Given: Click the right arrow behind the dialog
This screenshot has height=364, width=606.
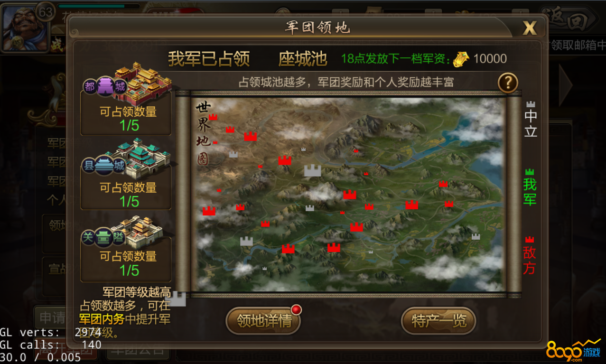Looking at the screenshot, I should click(x=565, y=85).
